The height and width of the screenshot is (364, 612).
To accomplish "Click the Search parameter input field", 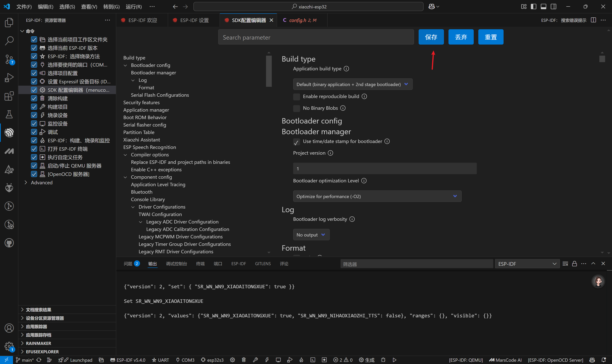I will pos(316,37).
